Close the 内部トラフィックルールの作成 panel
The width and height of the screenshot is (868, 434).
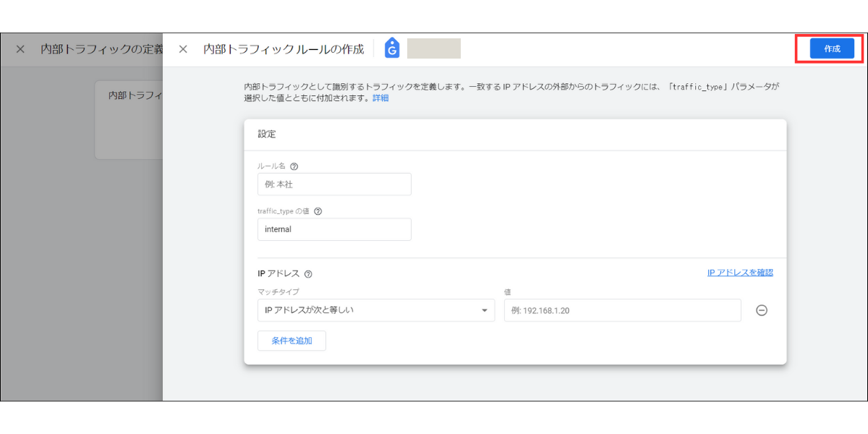click(183, 49)
